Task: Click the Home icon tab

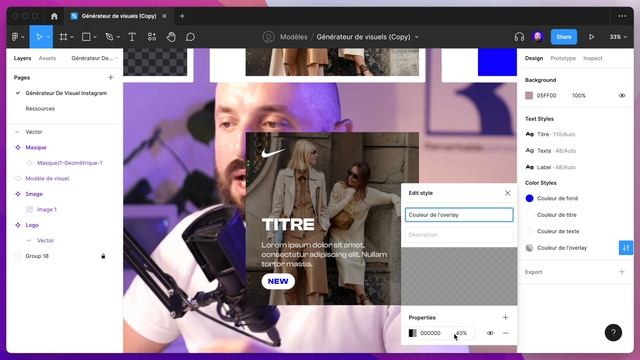Action: [54, 16]
